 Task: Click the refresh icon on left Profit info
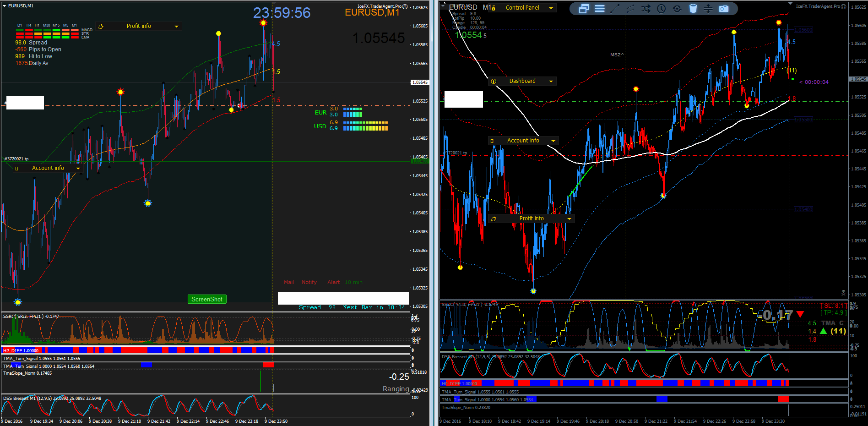101,27
